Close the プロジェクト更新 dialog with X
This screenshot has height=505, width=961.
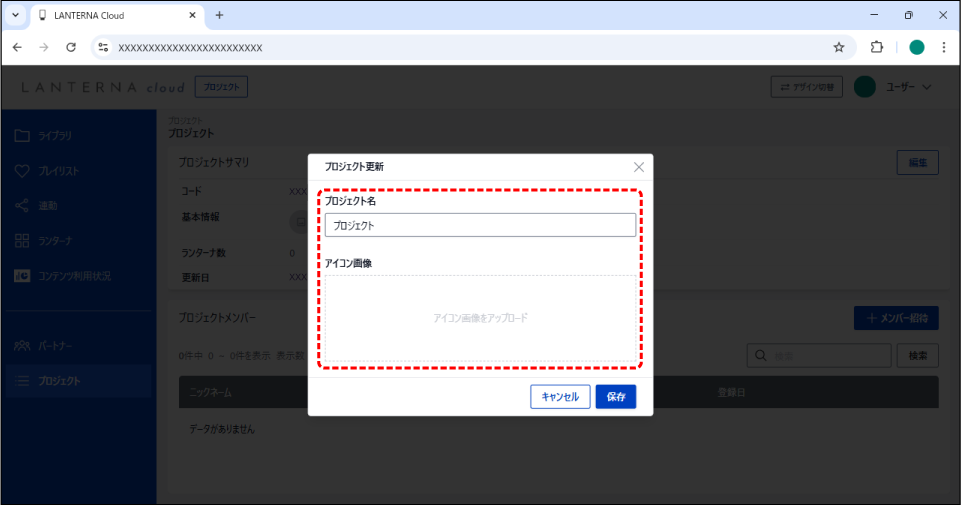pyautogui.click(x=639, y=167)
